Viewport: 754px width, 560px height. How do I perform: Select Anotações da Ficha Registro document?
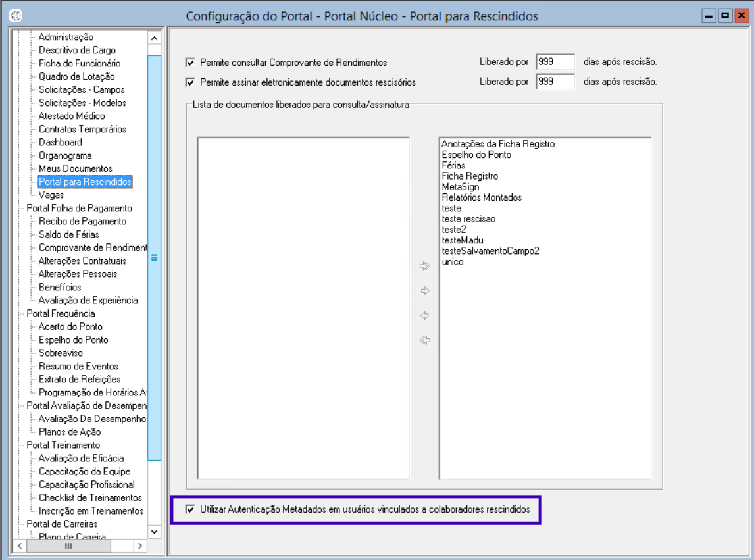(x=498, y=144)
